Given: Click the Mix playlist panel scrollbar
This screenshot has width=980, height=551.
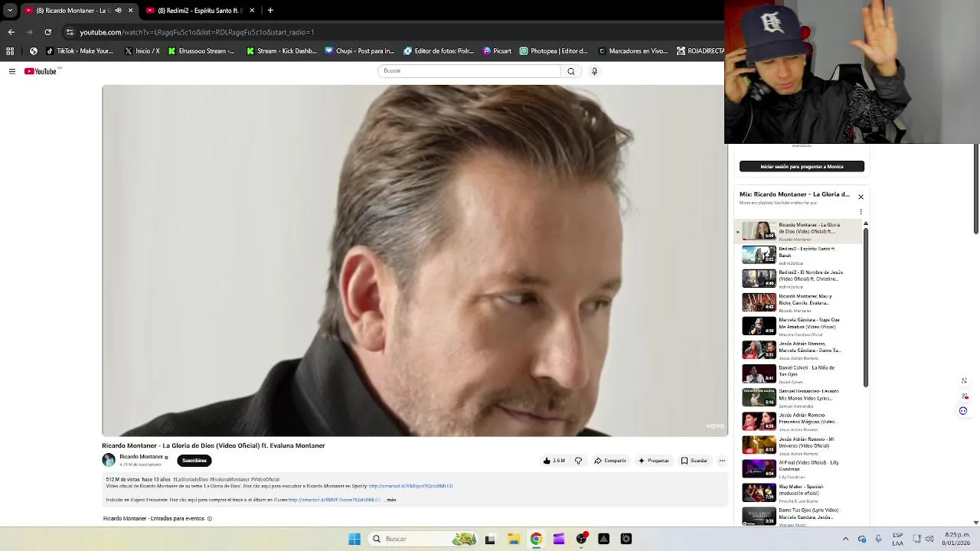Looking at the screenshot, I should click(866, 306).
